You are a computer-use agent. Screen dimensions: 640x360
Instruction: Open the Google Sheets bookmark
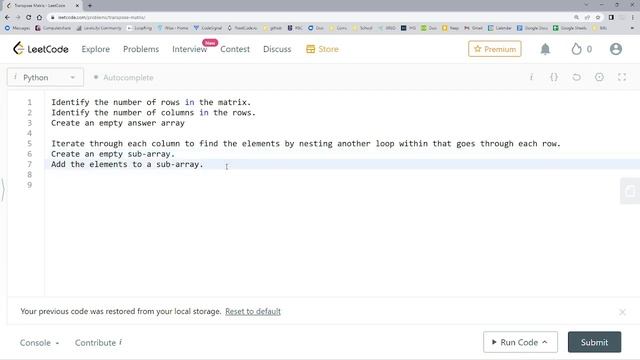[570, 28]
